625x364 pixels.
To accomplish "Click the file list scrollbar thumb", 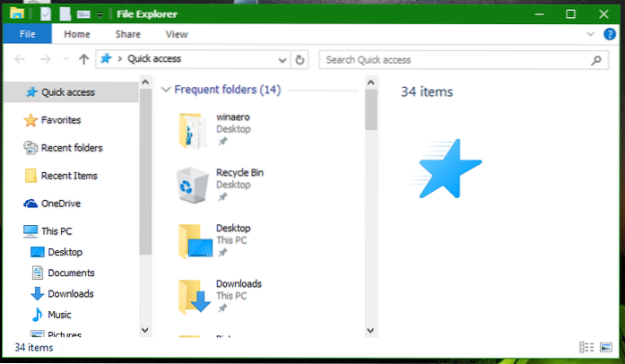I will (370, 109).
